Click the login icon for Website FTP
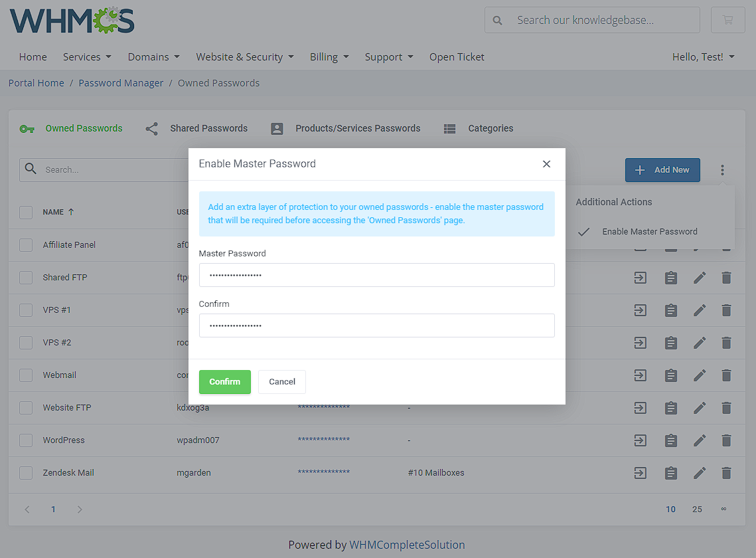756x558 pixels. [x=641, y=408]
